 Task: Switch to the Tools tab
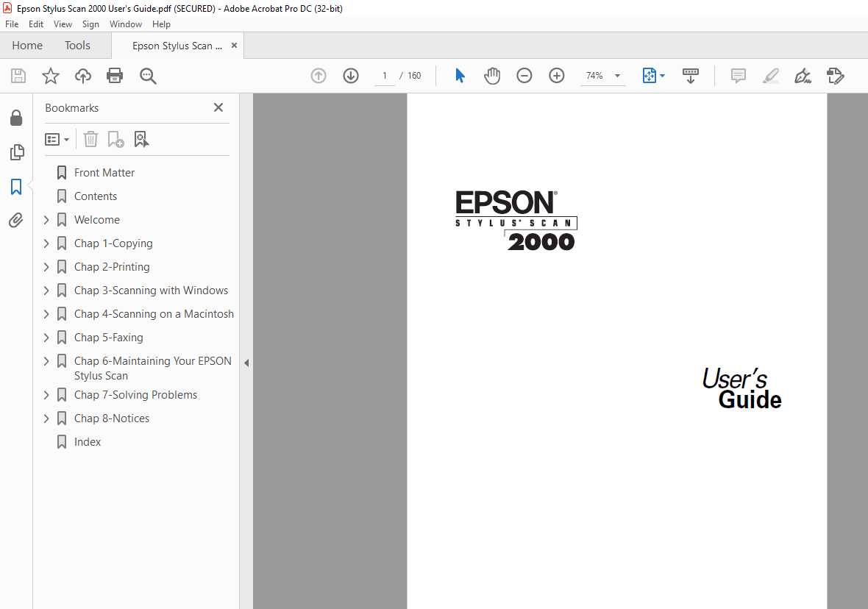point(77,46)
